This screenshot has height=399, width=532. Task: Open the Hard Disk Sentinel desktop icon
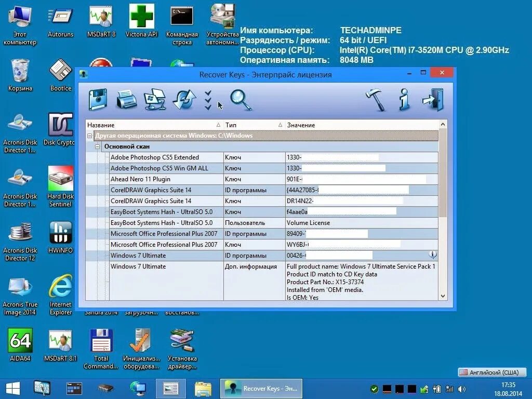click(60, 187)
